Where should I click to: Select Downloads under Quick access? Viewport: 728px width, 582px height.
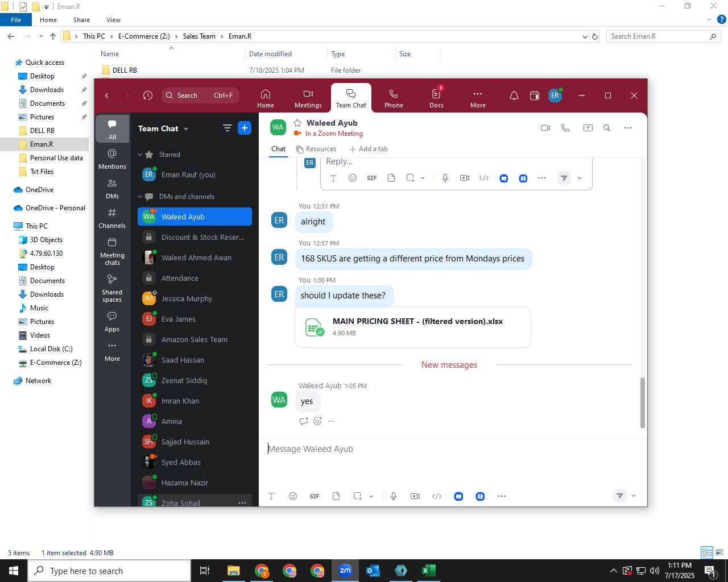tap(47, 90)
